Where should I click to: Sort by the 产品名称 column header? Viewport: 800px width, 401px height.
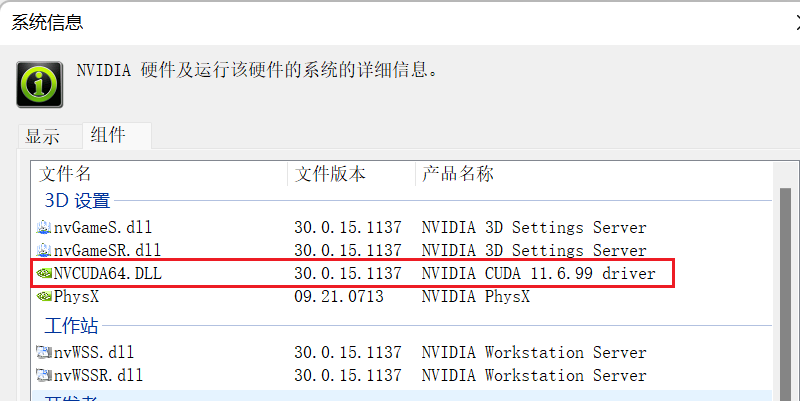pos(458,174)
